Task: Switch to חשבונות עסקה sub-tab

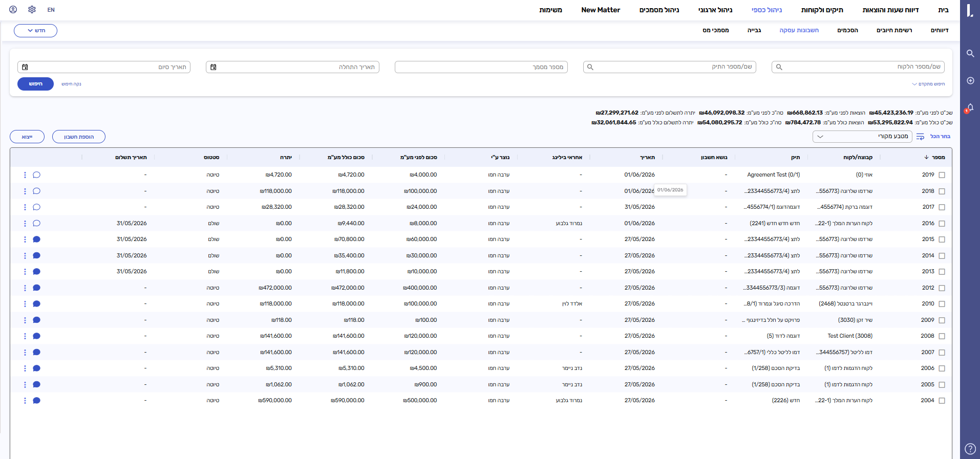Action: tap(799, 30)
